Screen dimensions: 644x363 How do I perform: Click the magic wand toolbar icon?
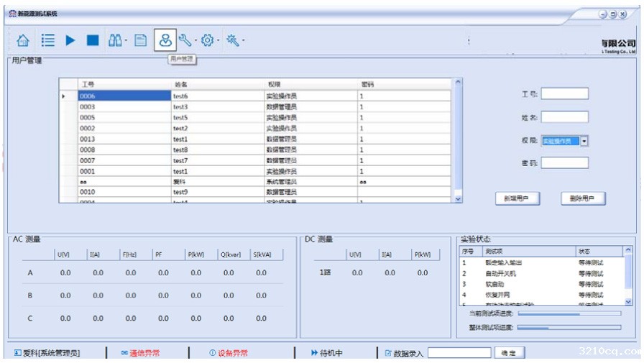(233, 40)
